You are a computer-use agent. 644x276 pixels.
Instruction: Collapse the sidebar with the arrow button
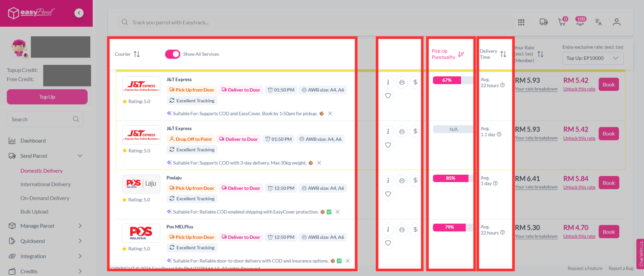tap(79, 13)
